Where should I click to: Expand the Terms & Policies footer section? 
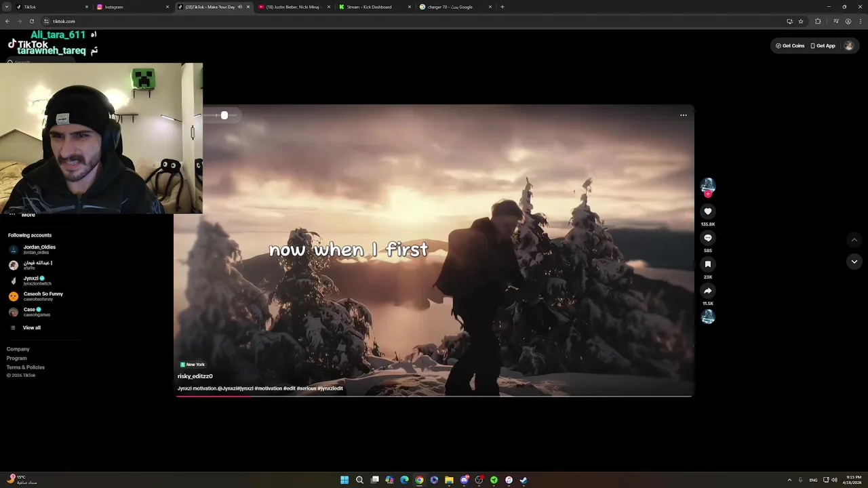pos(26,367)
